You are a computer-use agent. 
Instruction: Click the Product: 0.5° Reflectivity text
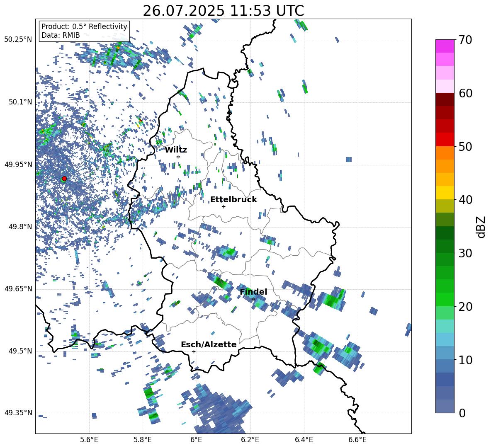pyautogui.click(x=84, y=26)
